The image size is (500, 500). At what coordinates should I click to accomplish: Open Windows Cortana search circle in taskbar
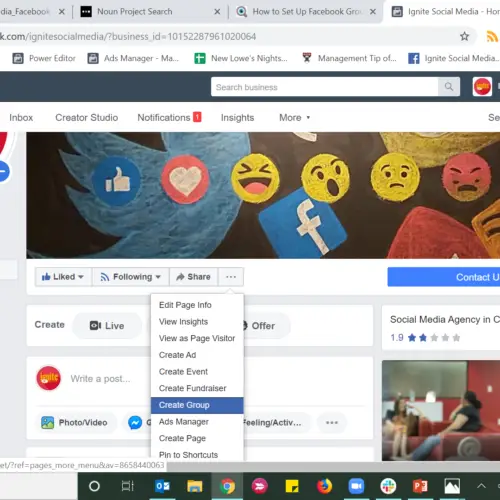point(94,486)
